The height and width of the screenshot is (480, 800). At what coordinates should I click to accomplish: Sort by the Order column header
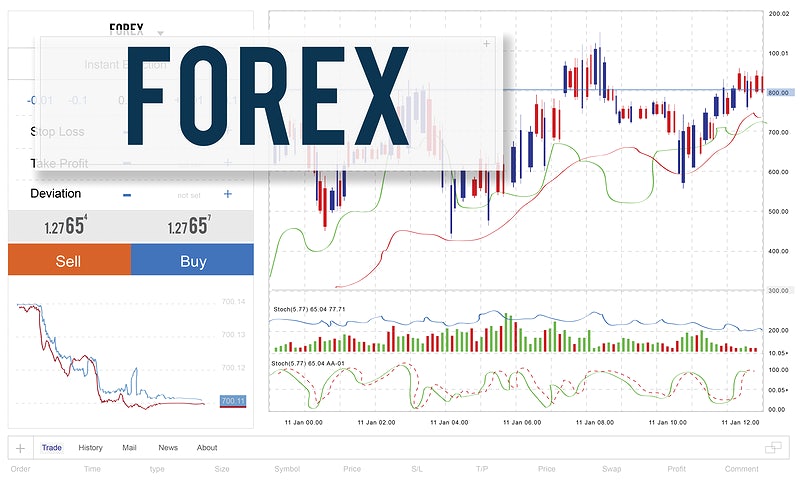click(20, 469)
